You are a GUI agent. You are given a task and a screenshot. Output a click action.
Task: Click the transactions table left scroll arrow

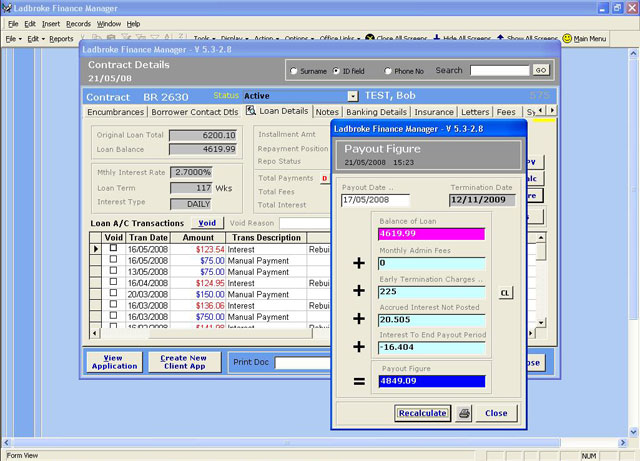coord(95,334)
